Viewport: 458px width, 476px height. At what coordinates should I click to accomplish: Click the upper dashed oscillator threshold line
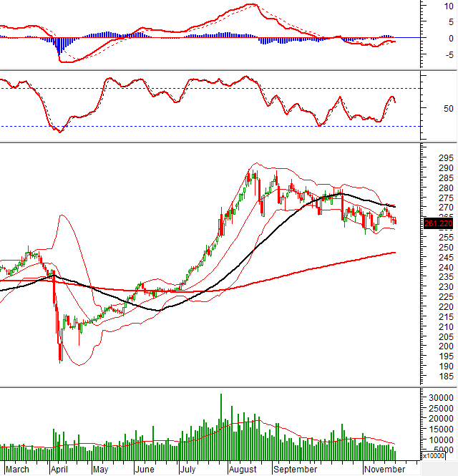click(x=215, y=88)
